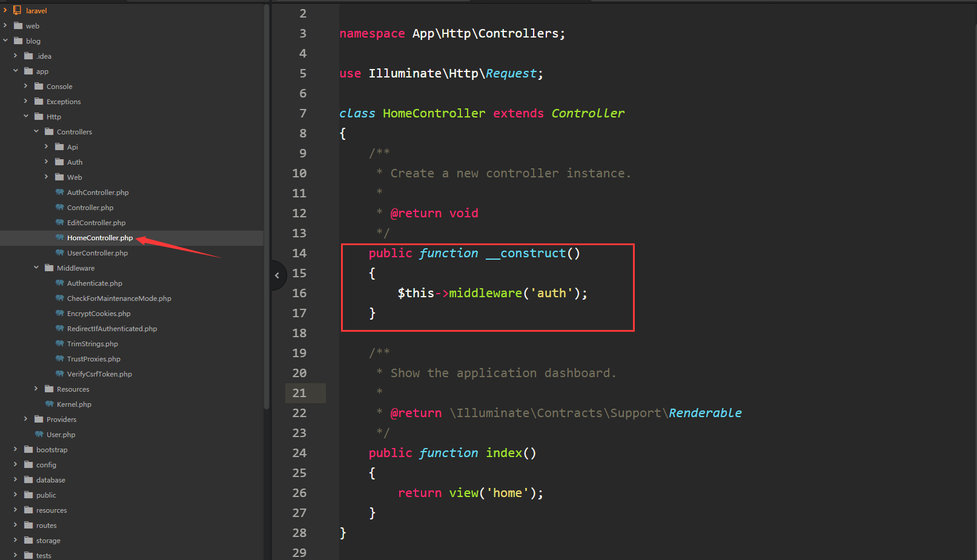Click the Controllers folder icon
Image resolution: width=977 pixels, height=560 pixels.
click(x=49, y=131)
